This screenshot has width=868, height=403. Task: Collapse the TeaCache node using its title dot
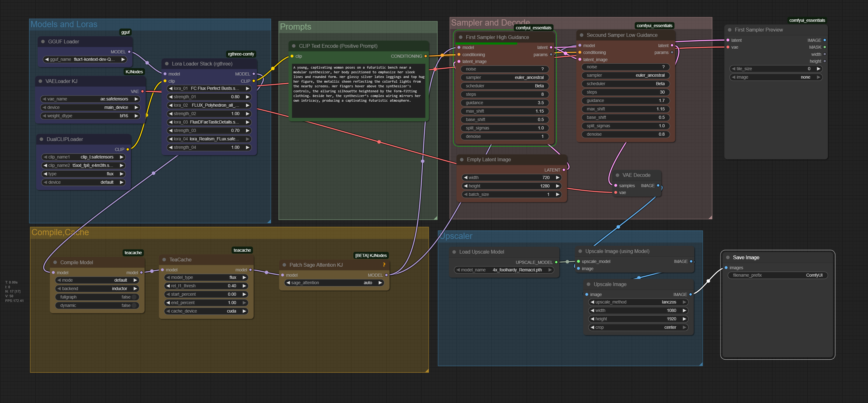[x=164, y=260]
